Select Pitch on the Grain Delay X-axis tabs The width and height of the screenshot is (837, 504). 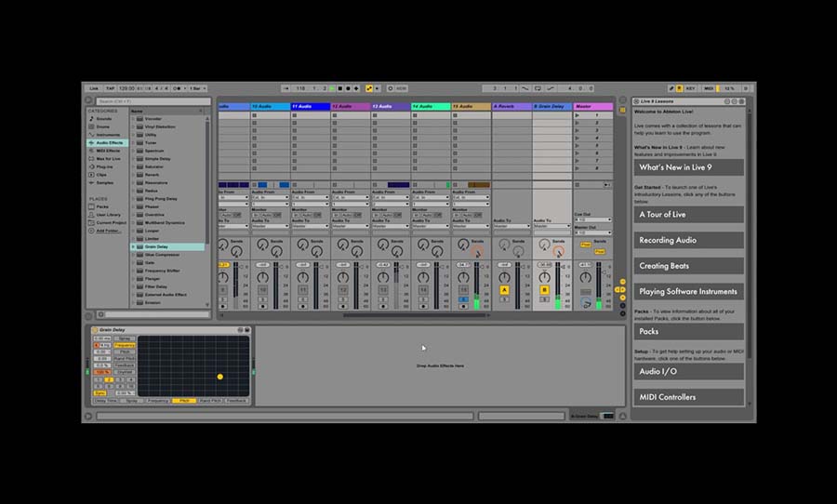(x=184, y=401)
